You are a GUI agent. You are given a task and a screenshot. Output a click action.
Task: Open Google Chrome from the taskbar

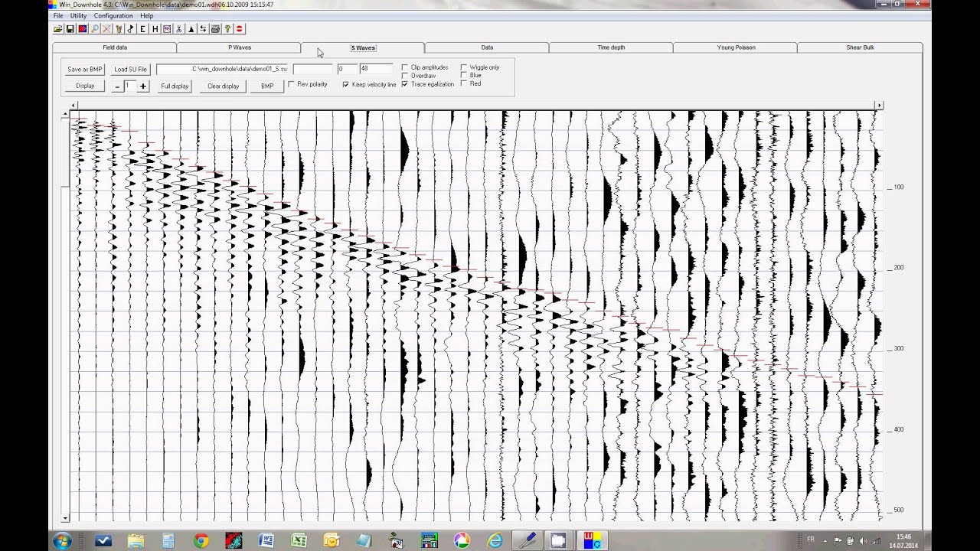(x=201, y=541)
